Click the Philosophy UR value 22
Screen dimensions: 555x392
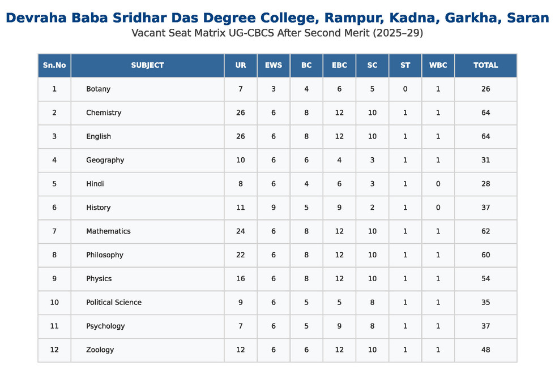(x=241, y=255)
